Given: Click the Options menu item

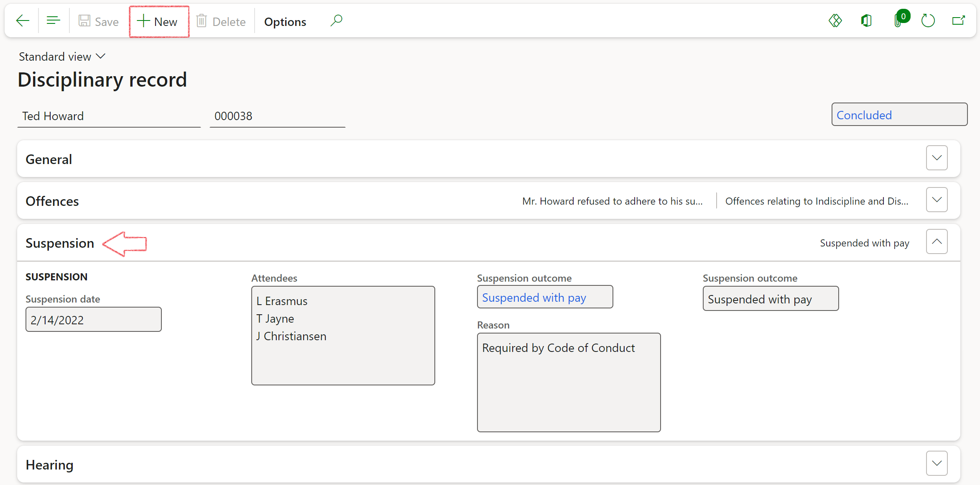Looking at the screenshot, I should [x=285, y=21].
